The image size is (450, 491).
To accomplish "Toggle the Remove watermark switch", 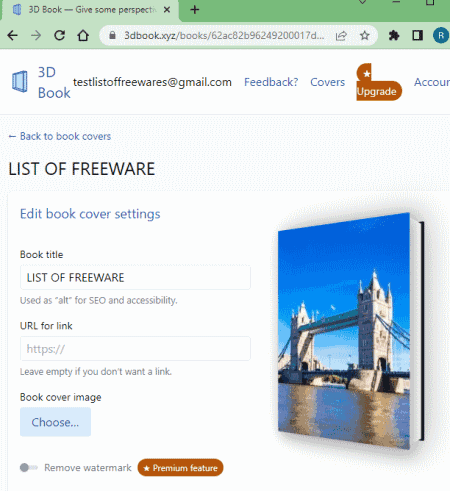I will point(29,468).
